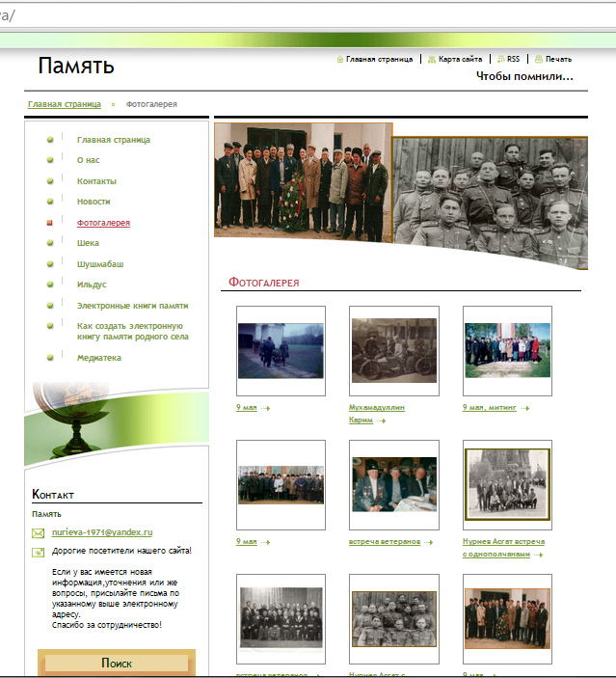Viewport: 616px width, 678px height.
Task: Select Контакты from the sidebar menu
Action: pyautogui.click(x=96, y=181)
